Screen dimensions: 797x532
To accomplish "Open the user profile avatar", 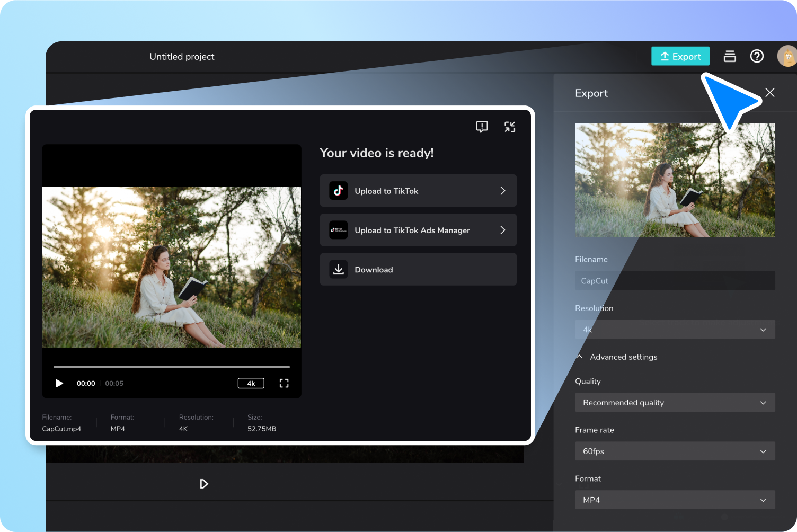I will tap(787, 56).
